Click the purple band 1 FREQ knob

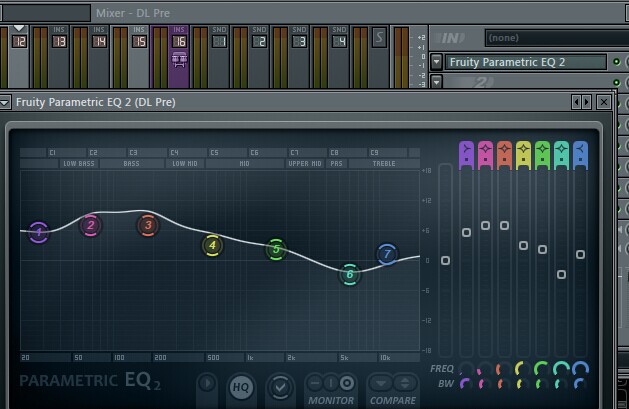point(466,369)
